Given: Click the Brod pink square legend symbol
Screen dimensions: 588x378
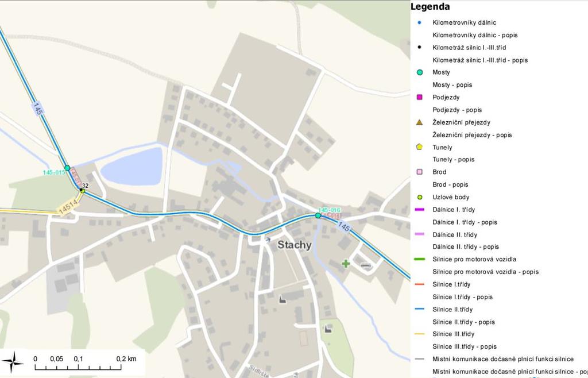Looking at the screenshot, I should (x=419, y=172).
